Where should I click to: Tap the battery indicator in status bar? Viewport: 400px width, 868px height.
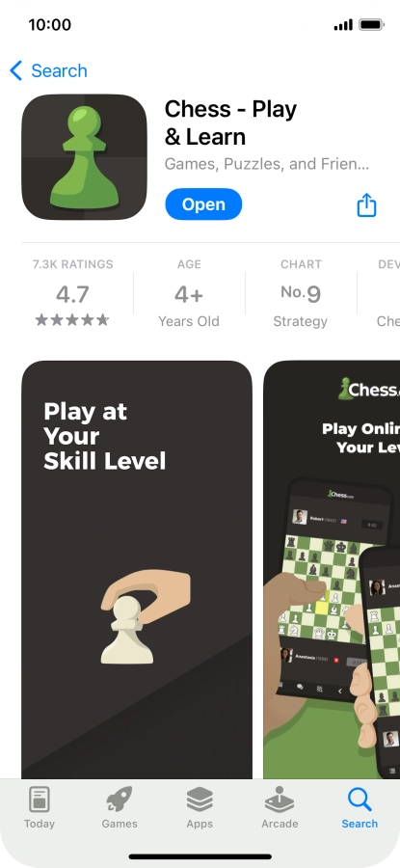371,24
